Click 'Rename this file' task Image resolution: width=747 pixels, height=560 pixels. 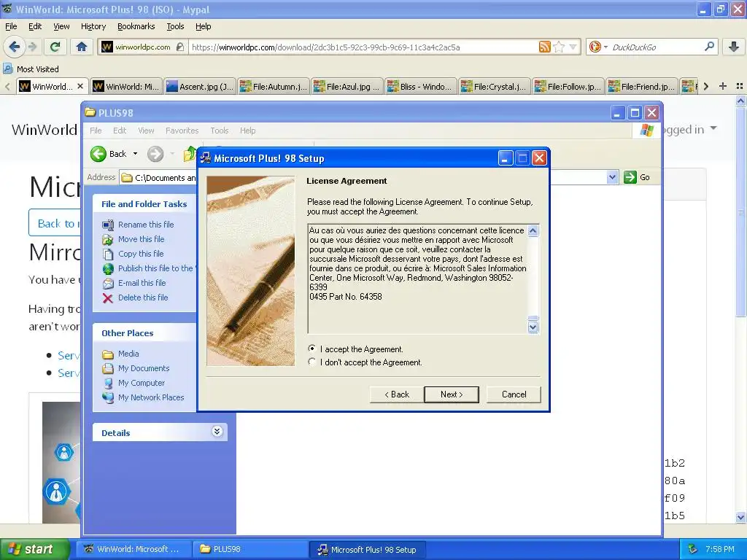(146, 225)
